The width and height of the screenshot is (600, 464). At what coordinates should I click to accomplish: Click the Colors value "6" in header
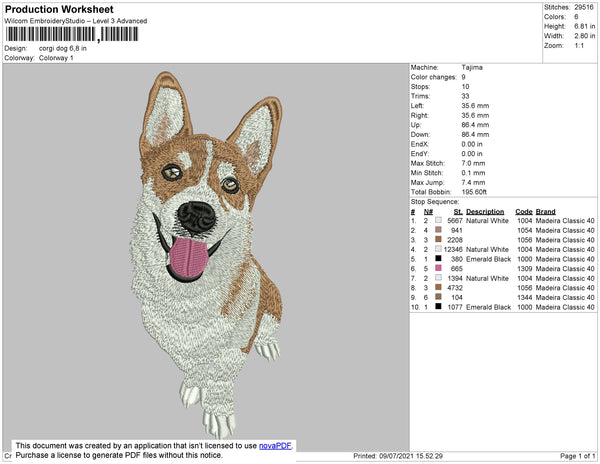click(576, 17)
